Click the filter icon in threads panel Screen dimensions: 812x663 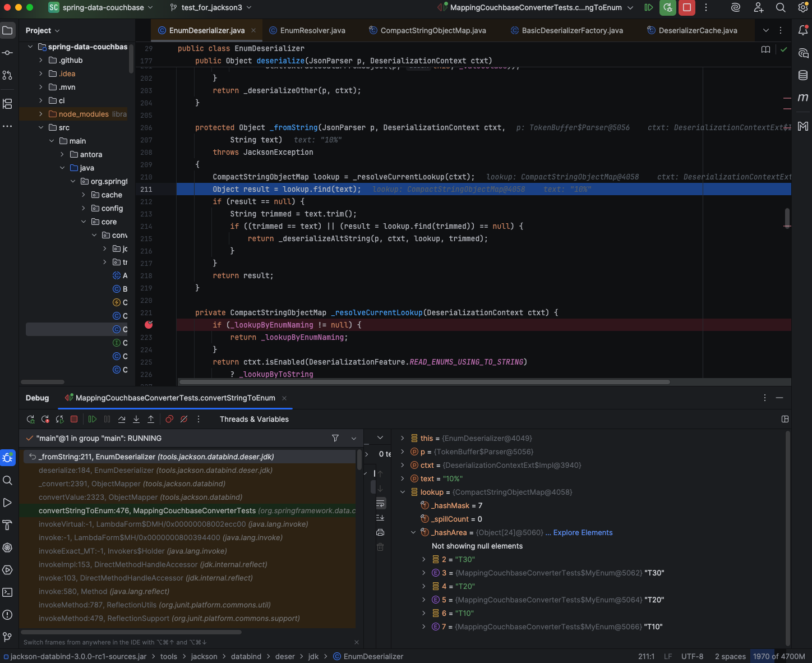click(x=335, y=438)
